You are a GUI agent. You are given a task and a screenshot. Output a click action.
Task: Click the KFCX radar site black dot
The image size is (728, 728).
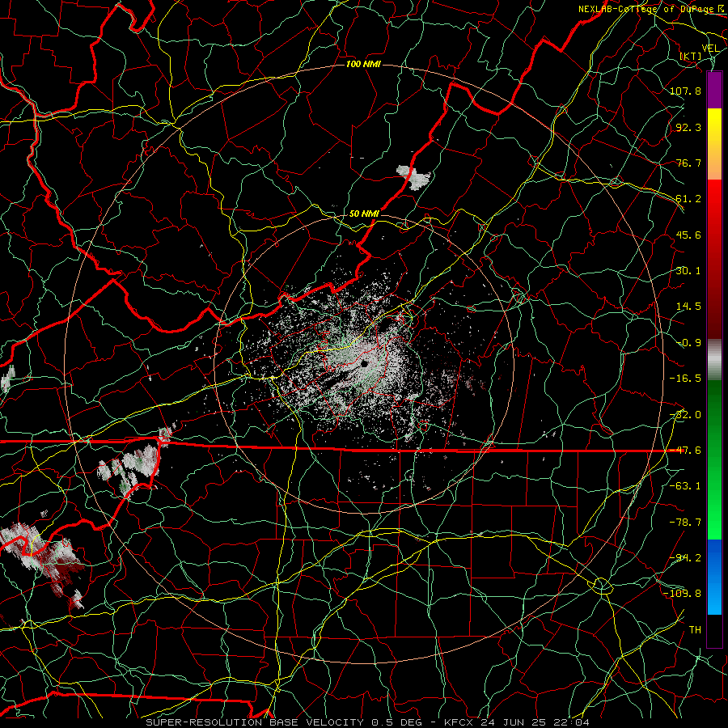point(364,364)
